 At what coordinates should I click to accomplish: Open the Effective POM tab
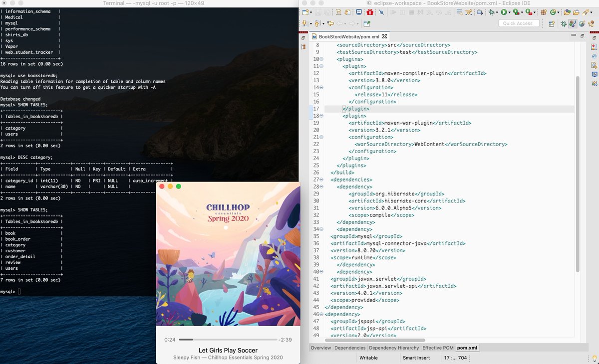click(437, 348)
